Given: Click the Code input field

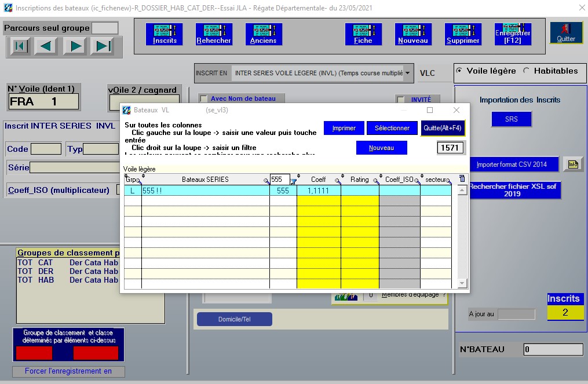Looking at the screenshot, I should tap(46, 149).
